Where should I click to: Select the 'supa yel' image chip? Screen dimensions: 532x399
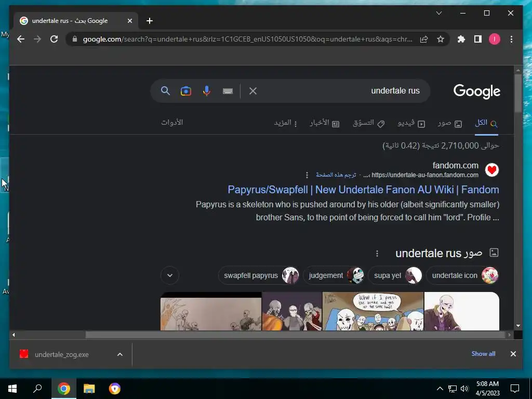click(x=395, y=275)
